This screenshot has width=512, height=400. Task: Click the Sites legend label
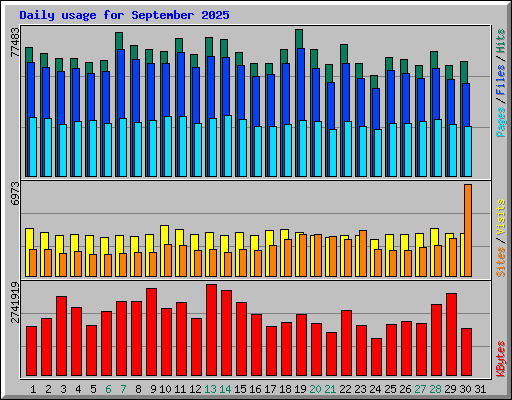pos(501,262)
